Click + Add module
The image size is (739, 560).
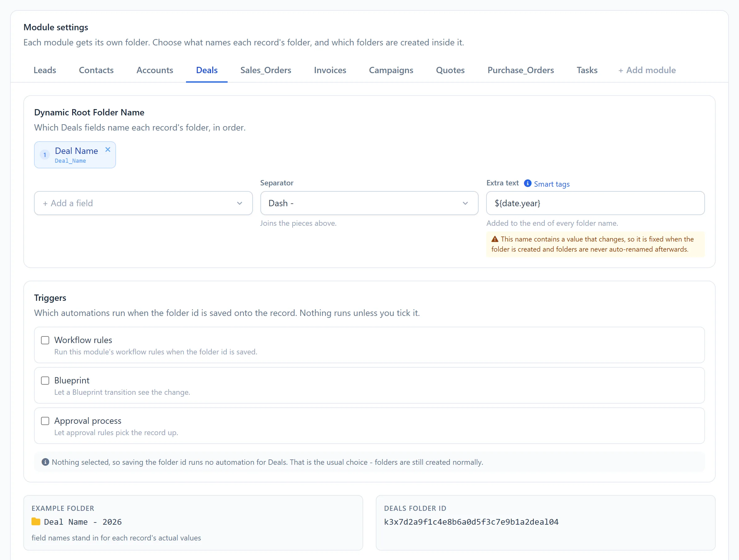pos(647,70)
